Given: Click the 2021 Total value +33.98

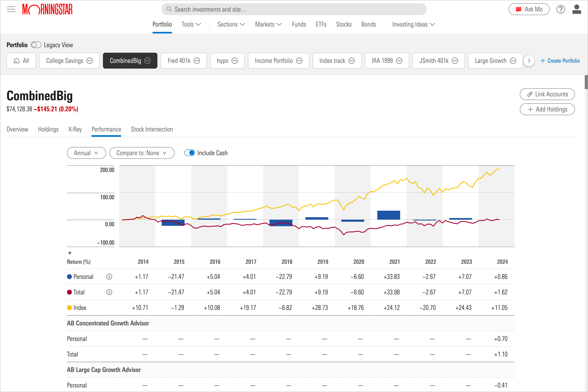Looking at the screenshot, I should (392, 292).
